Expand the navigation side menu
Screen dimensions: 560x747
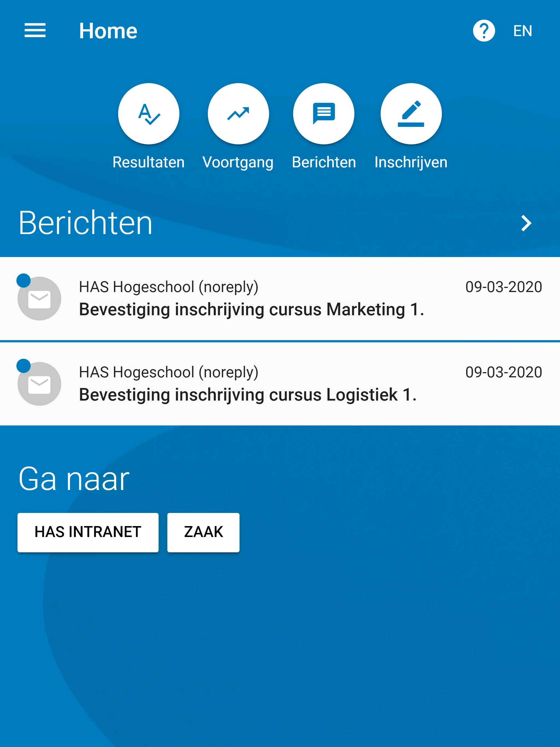coord(34,30)
